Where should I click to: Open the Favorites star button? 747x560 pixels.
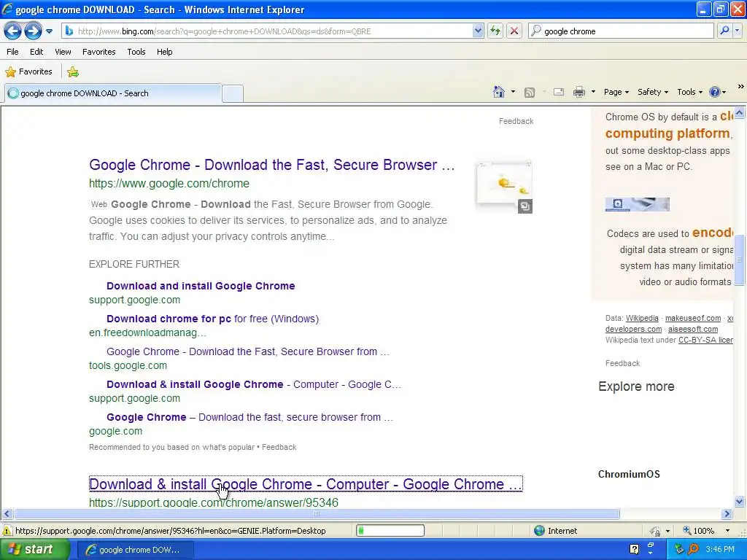pos(28,72)
